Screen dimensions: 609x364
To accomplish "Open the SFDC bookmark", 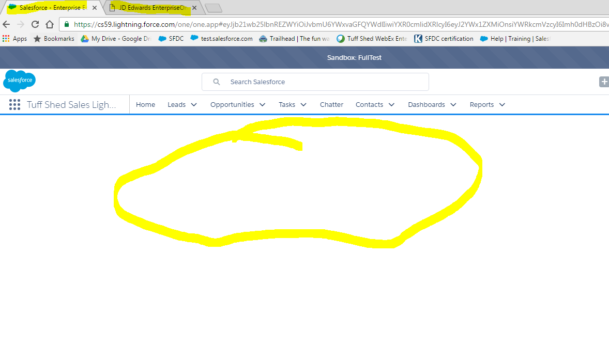I will tap(171, 39).
